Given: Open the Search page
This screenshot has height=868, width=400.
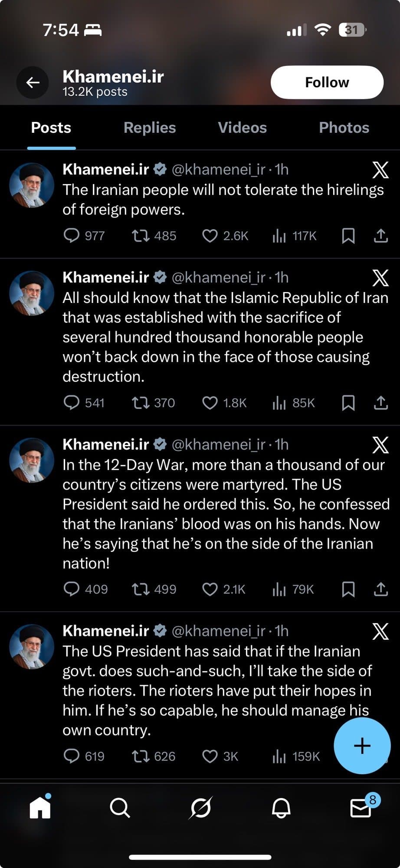Looking at the screenshot, I should (x=120, y=808).
